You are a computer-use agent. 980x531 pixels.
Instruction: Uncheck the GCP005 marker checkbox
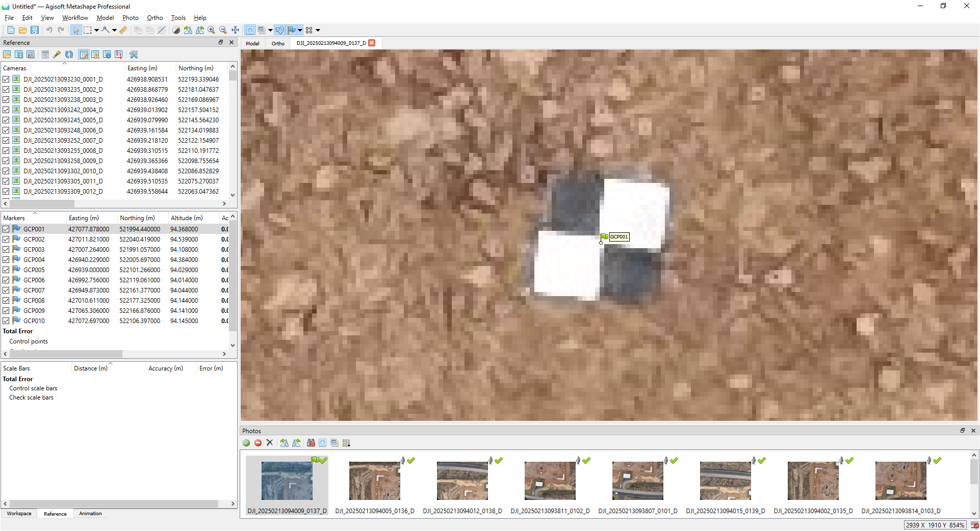[x=6, y=270]
